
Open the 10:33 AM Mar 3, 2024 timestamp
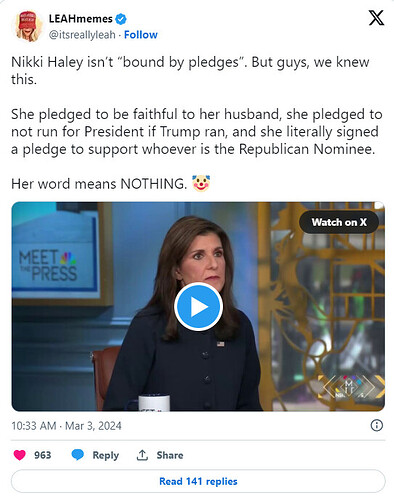66,426
